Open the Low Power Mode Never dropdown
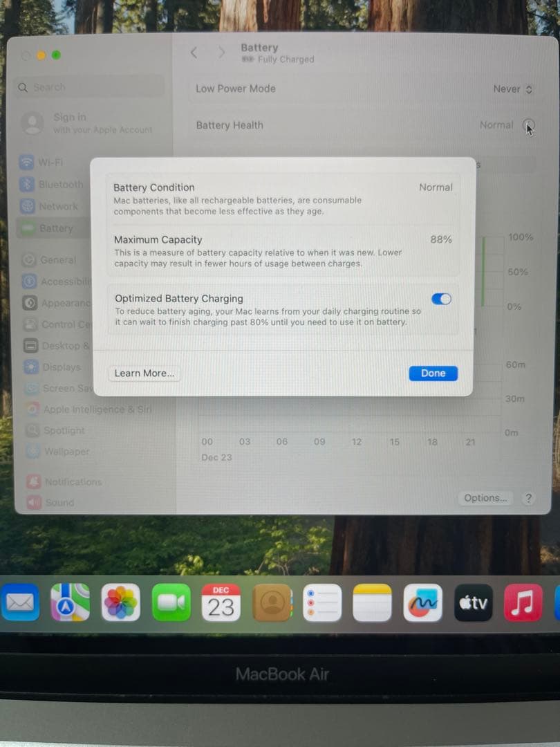The height and width of the screenshot is (747, 560). coord(512,89)
